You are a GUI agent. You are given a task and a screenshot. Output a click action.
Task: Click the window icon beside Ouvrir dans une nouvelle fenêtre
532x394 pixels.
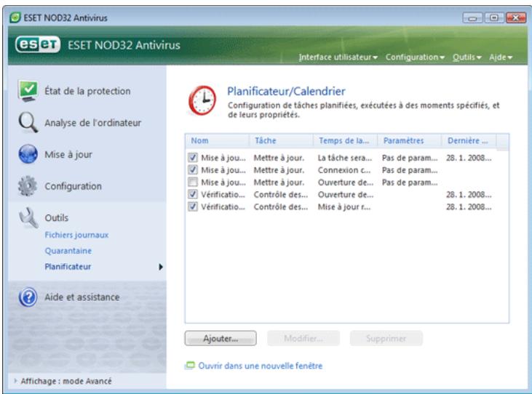190,366
